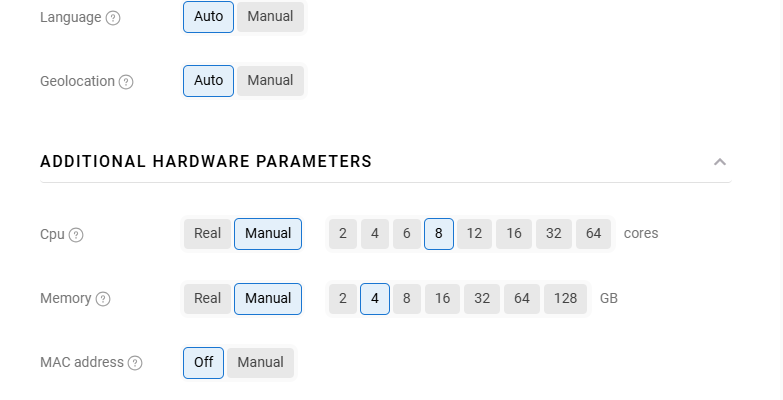783x400 pixels.
Task: Switch Geolocation to Manual
Action: tap(270, 81)
